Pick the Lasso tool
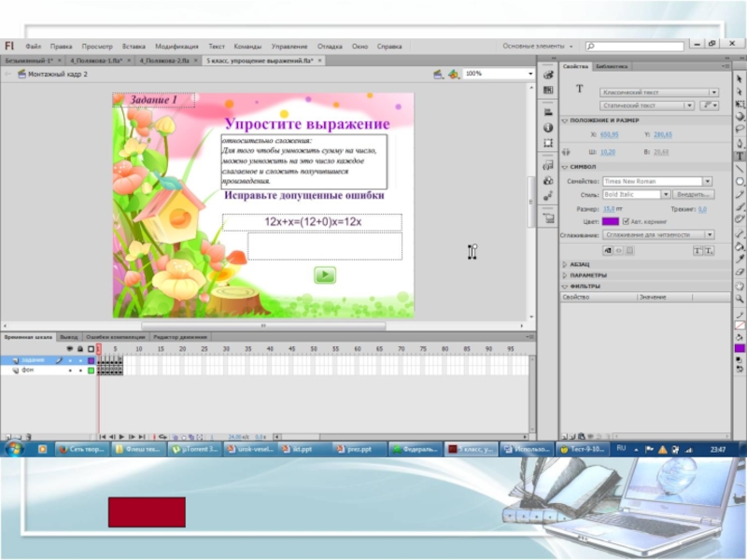The width and height of the screenshot is (747, 560). pyautogui.click(x=740, y=130)
